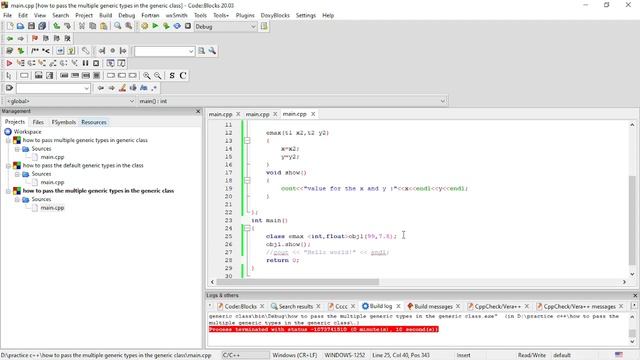
Task: Click the Open file toolbar icon
Action: click(20, 26)
